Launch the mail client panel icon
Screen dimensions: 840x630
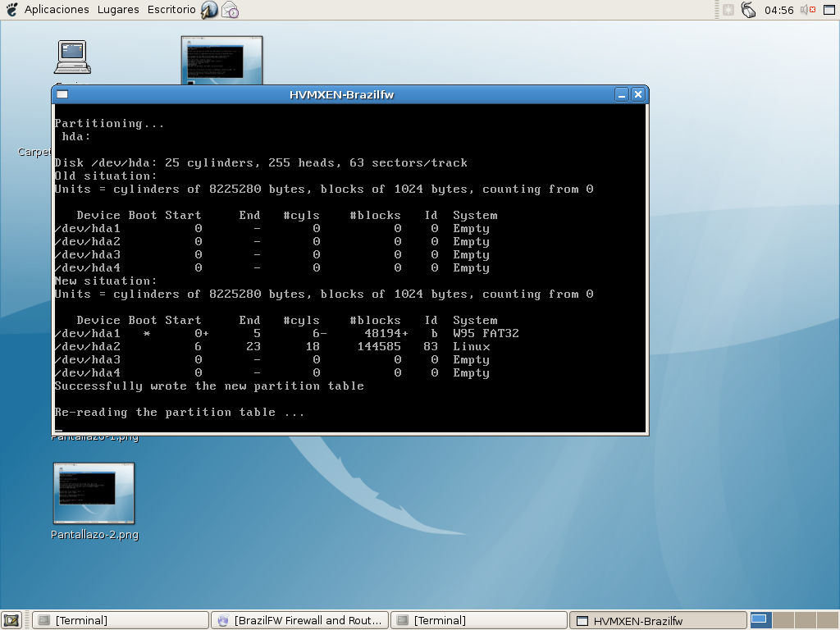click(231, 10)
